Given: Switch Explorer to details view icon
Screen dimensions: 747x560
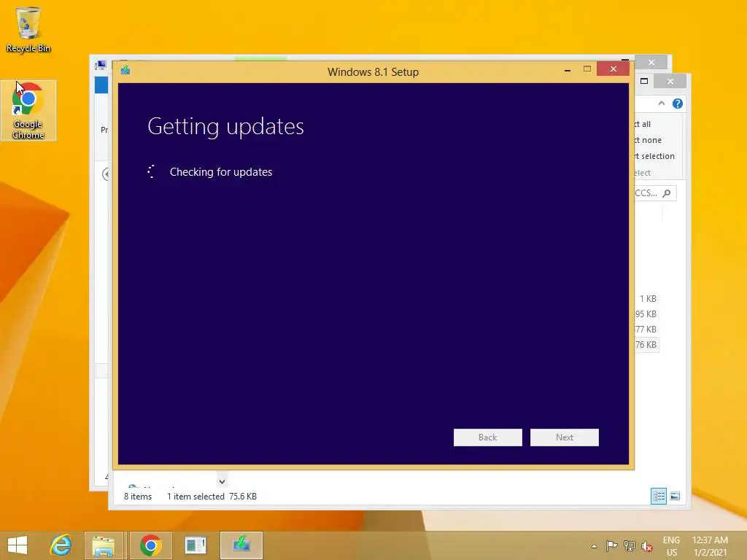Looking at the screenshot, I should pos(659,496).
